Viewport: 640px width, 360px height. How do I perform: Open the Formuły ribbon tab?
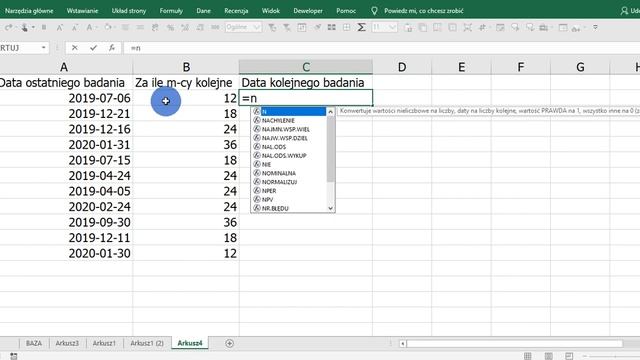(x=171, y=11)
